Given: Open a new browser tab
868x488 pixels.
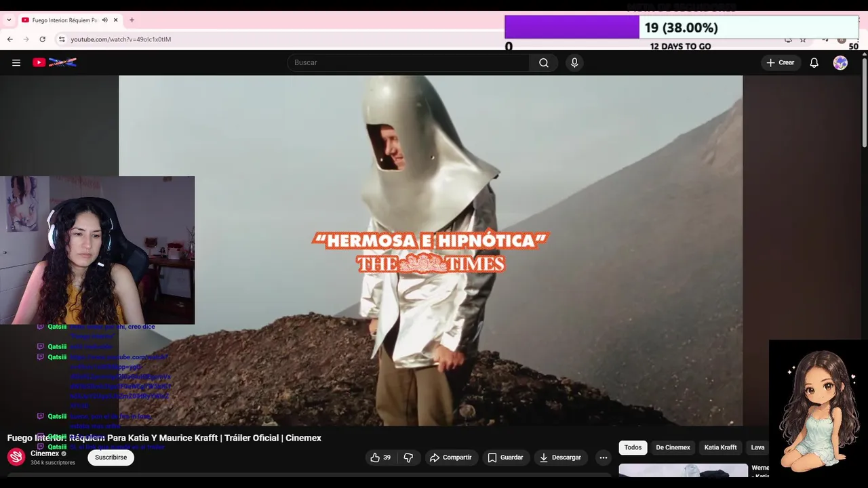Looking at the screenshot, I should tap(132, 20).
